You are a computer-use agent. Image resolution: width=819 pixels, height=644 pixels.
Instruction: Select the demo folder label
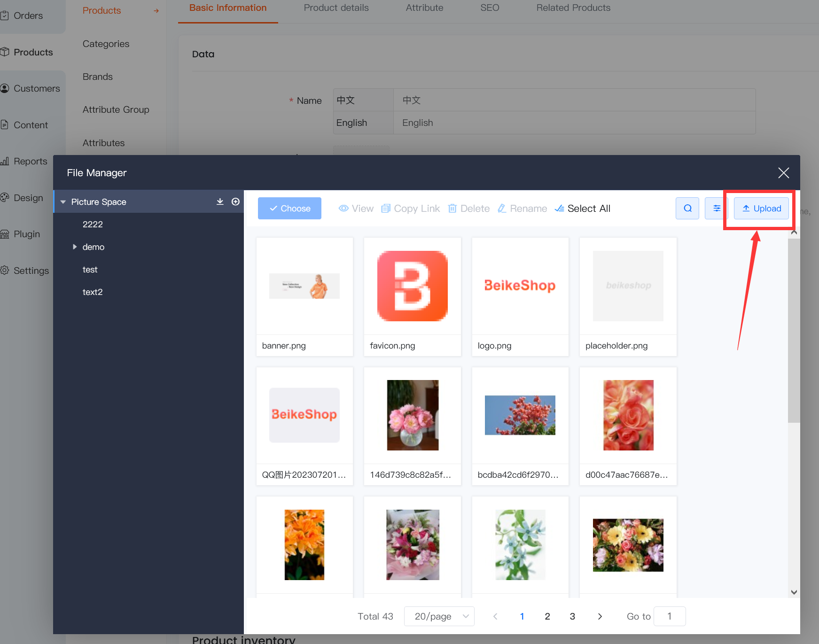click(x=94, y=247)
